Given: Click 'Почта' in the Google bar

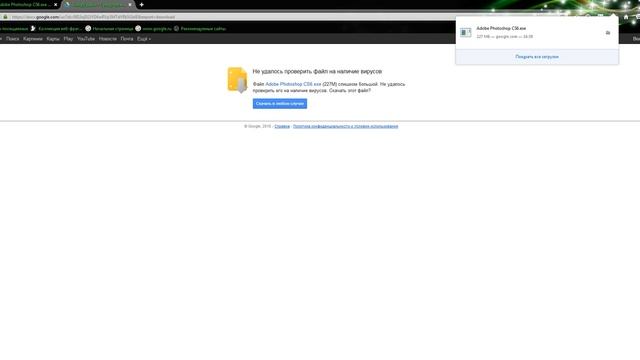Looking at the screenshot, I should point(127,39).
